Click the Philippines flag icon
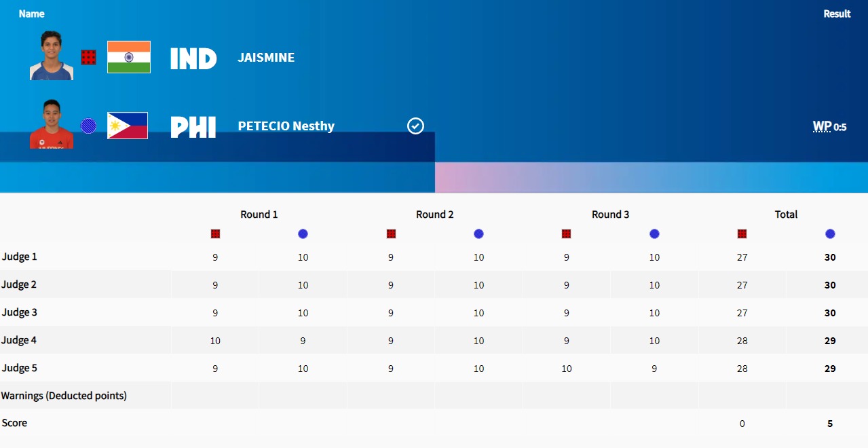Screen dimensions: 868x448 (x=128, y=126)
